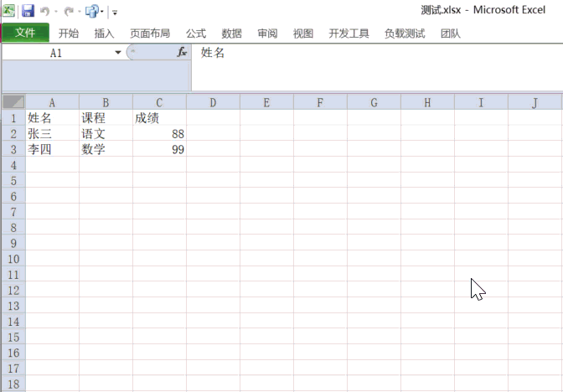Open Customize Quick Access Toolbar dropdown
Screen dimensions: 563x392
(x=115, y=13)
